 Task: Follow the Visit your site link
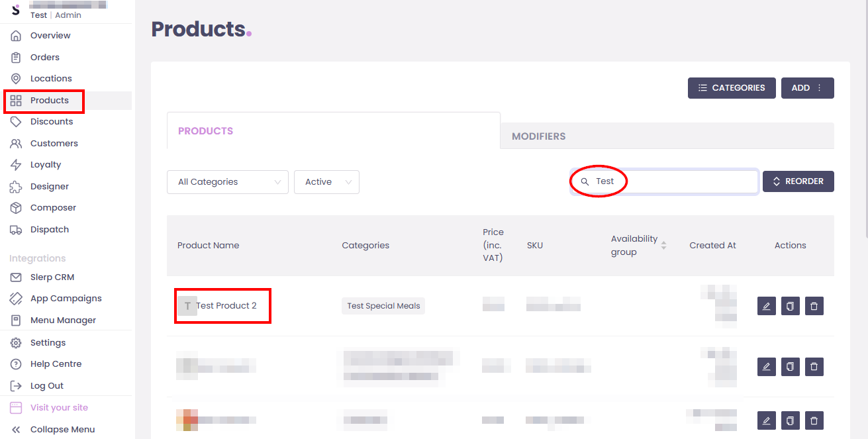tap(59, 407)
